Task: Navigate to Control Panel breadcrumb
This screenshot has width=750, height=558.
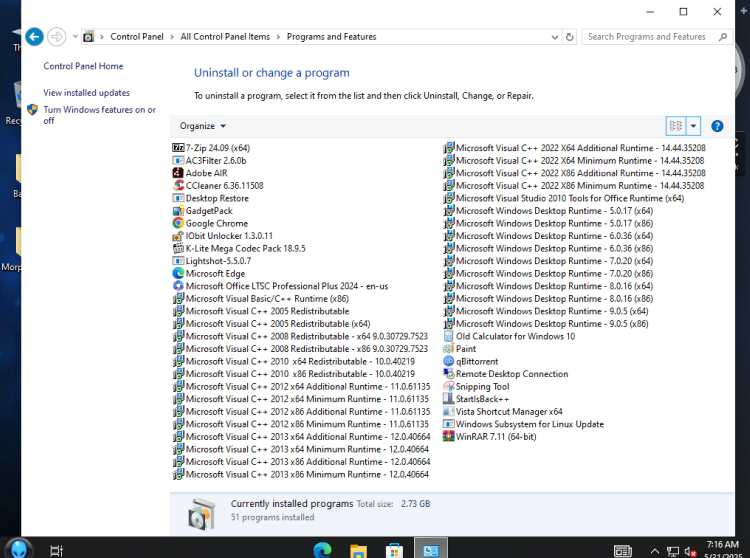Action: pyautogui.click(x=137, y=37)
